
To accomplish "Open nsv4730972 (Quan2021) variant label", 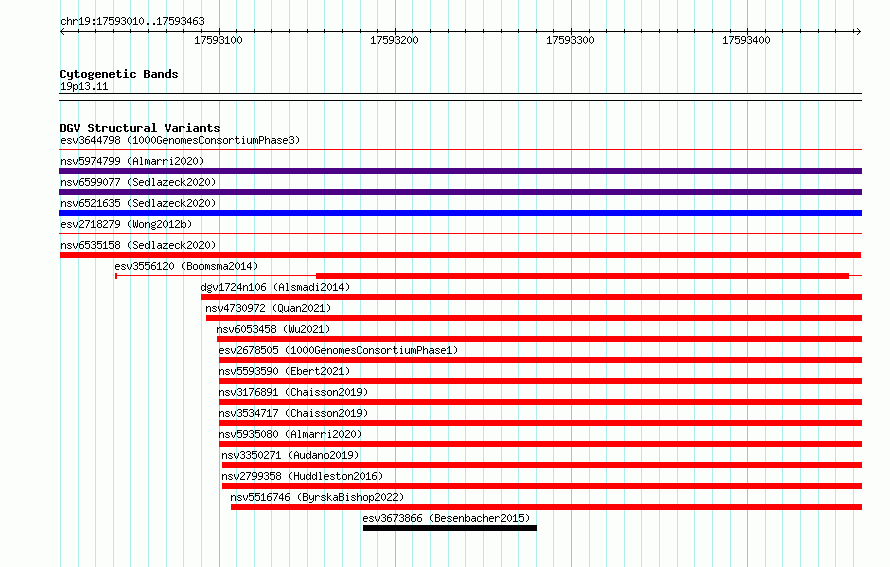I will click(x=268, y=308).
